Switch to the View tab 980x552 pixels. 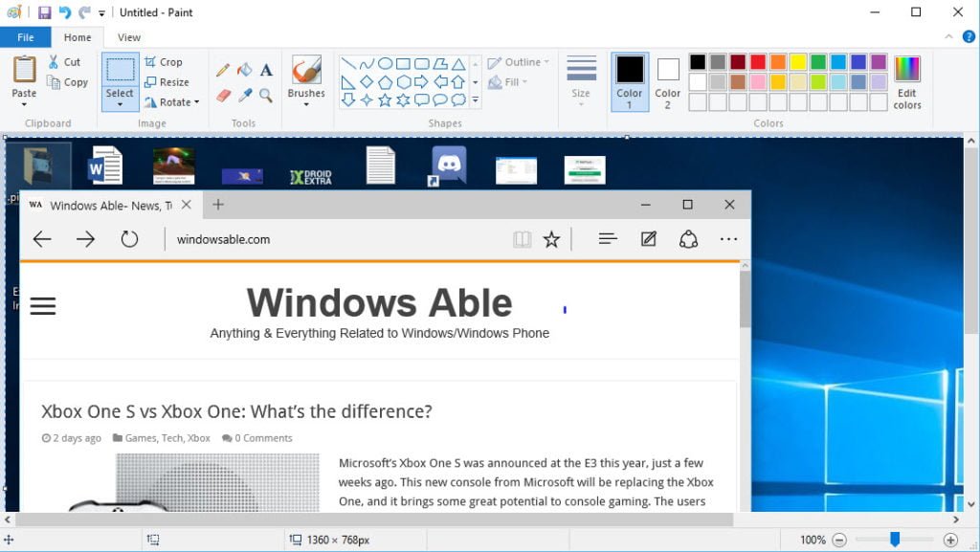(129, 37)
